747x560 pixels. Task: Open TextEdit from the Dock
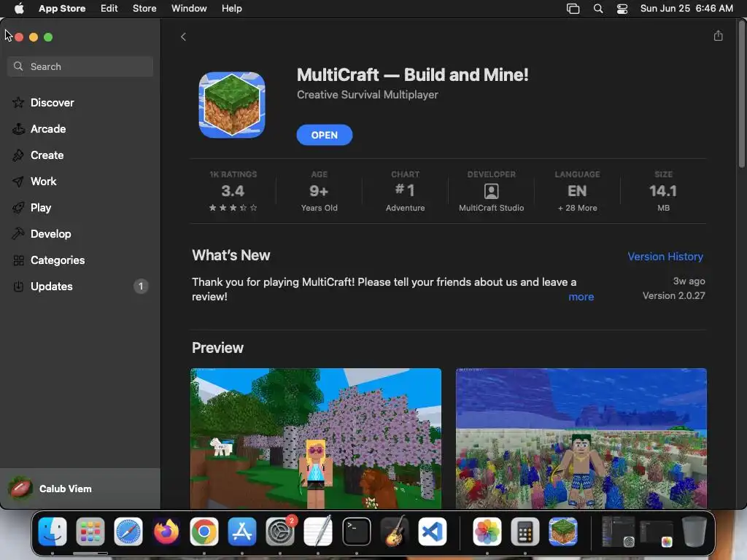tap(318, 531)
